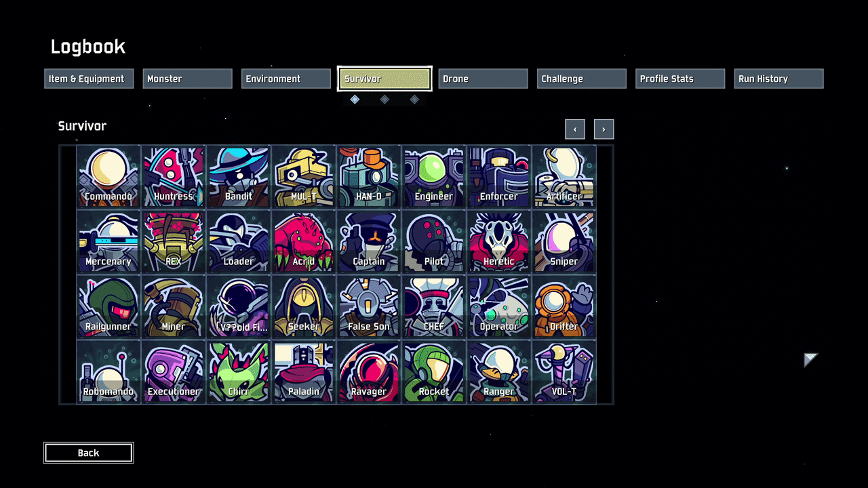Select the HAN-D survivor portrait

[x=369, y=176]
